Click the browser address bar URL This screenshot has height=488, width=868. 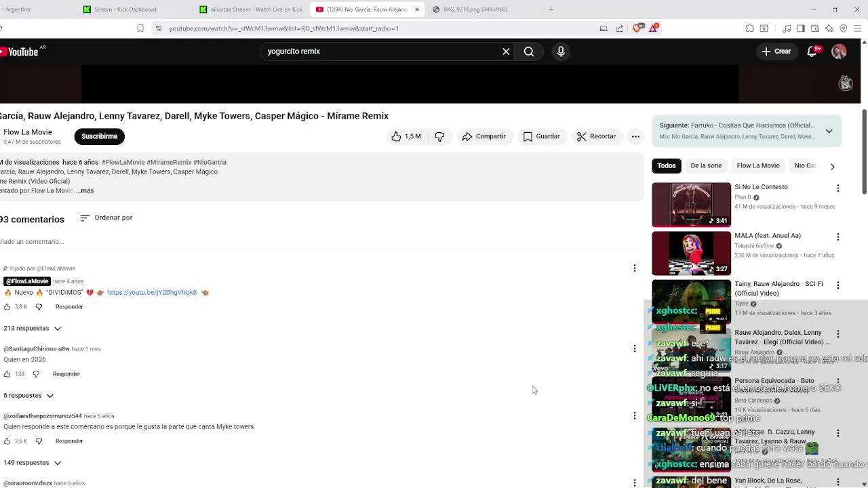click(283, 28)
